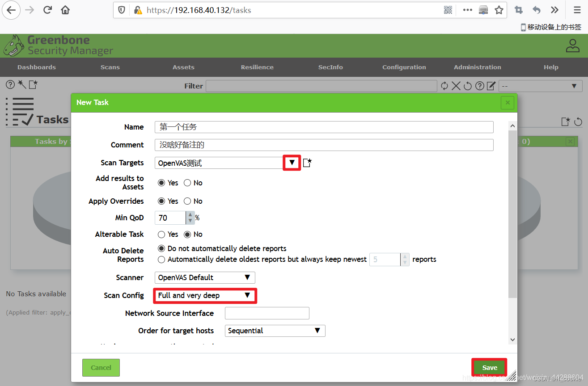Open the user account icon

pyautogui.click(x=572, y=46)
